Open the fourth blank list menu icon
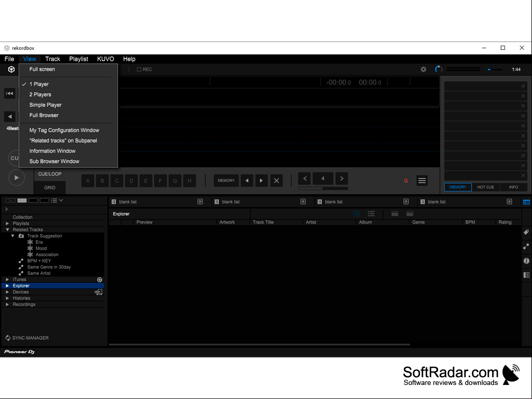The image size is (532, 399). click(509, 201)
